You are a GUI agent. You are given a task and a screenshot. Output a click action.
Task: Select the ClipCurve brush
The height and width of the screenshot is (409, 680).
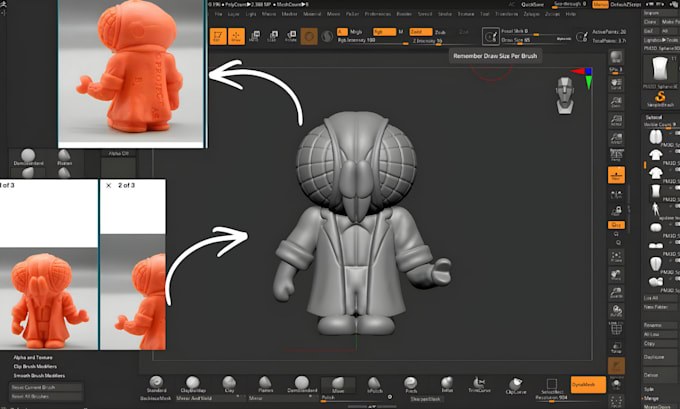pos(516,384)
